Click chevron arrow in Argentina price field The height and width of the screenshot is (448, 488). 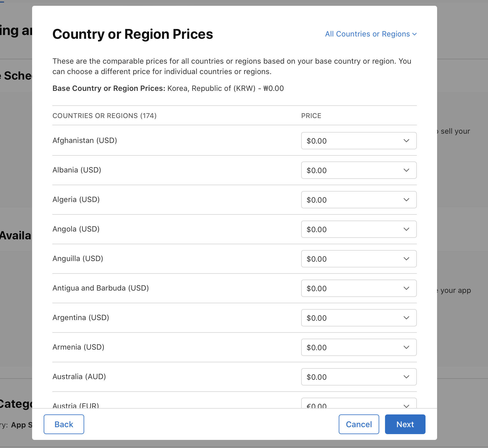click(406, 318)
